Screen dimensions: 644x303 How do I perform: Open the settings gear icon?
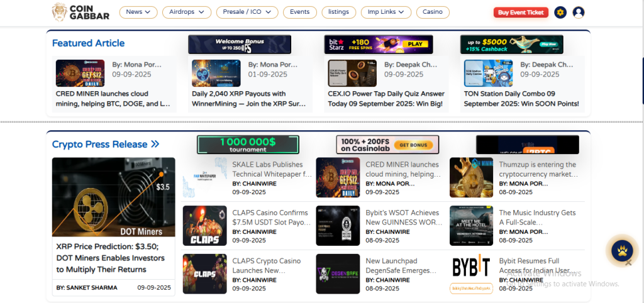point(560,13)
